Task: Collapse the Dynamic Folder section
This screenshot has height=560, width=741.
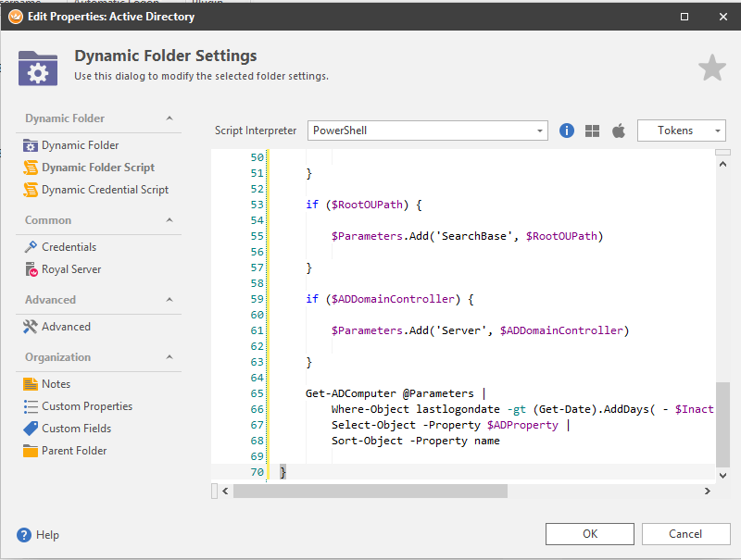Action: tap(170, 118)
